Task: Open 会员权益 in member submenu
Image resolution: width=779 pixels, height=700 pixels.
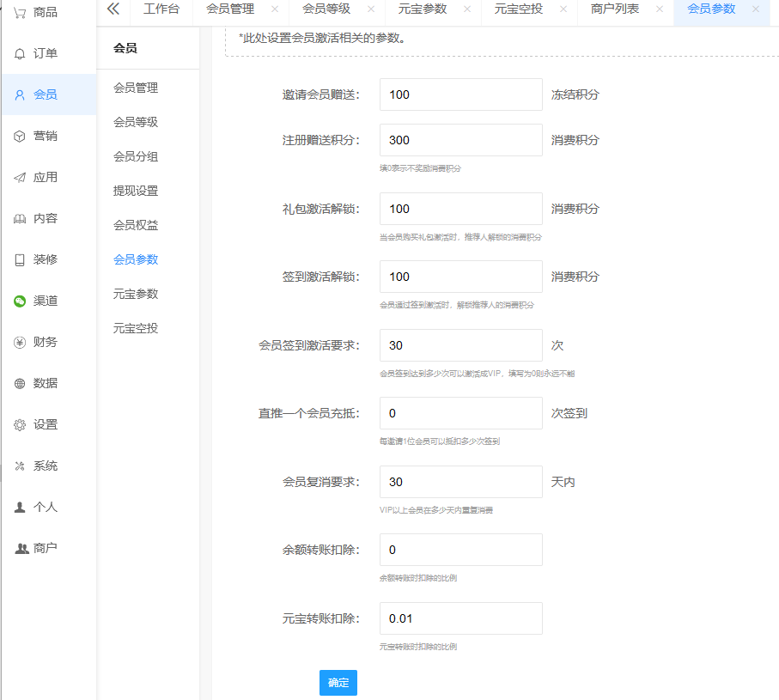Action: [136, 225]
